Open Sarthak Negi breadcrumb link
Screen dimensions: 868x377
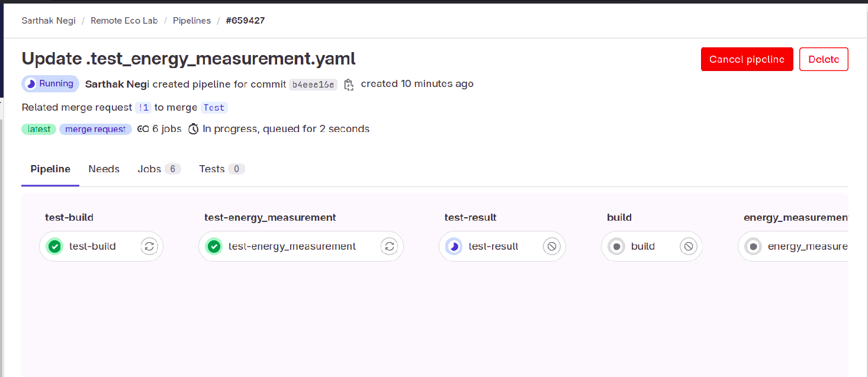(x=49, y=21)
